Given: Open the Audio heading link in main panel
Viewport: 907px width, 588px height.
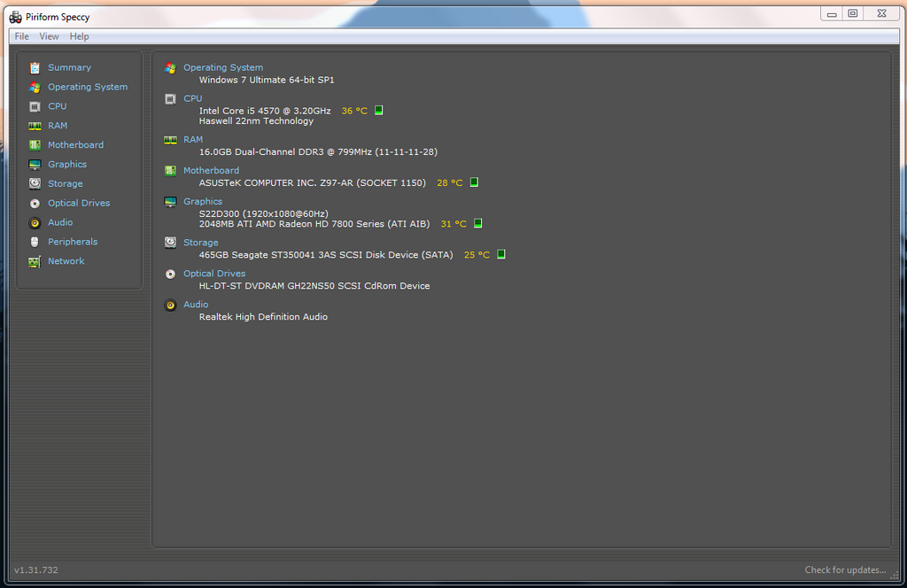Looking at the screenshot, I should coord(196,304).
